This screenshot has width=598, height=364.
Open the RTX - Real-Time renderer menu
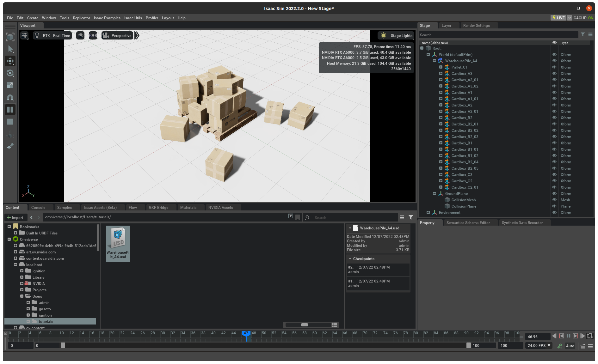tap(52, 36)
